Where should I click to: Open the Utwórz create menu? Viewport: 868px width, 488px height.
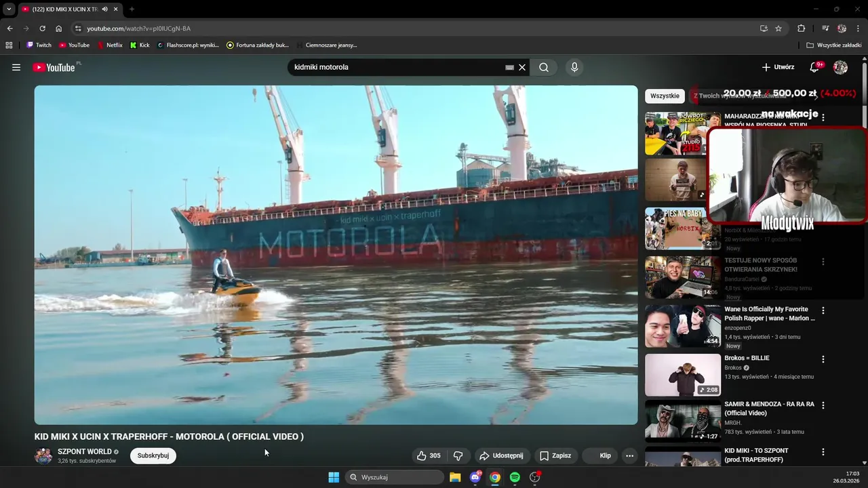(778, 67)
